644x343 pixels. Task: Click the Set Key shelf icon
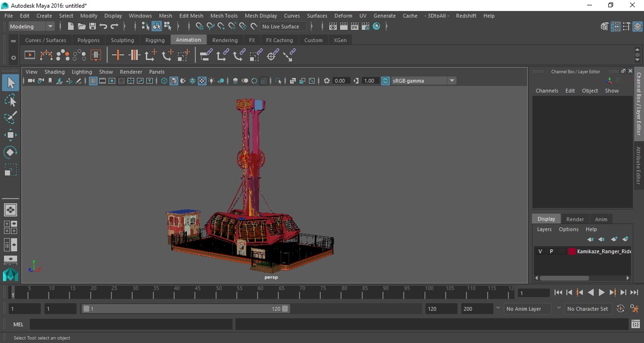pos(118,55)
